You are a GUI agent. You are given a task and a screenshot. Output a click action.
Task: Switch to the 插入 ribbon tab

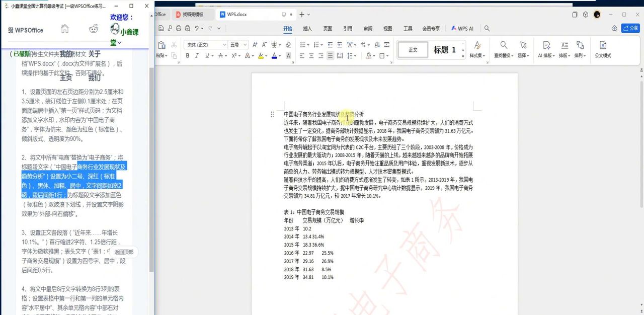[x=308, y=29]
